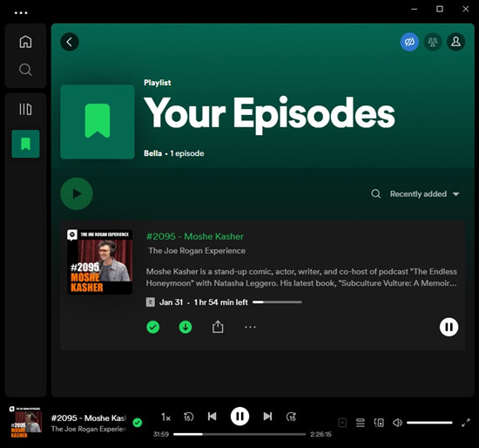Go to the previous track
The height and width of the screenshot is (448, 479).
point(212,417)
